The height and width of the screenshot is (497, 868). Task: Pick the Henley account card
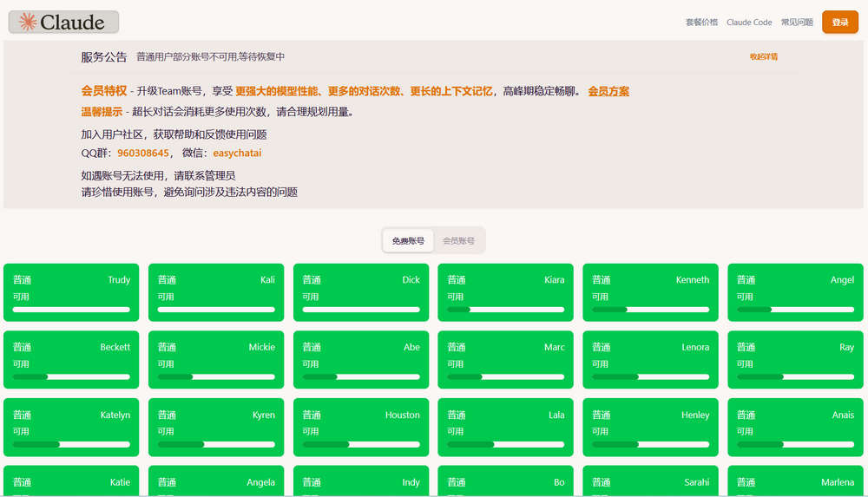tap(650, 428)
